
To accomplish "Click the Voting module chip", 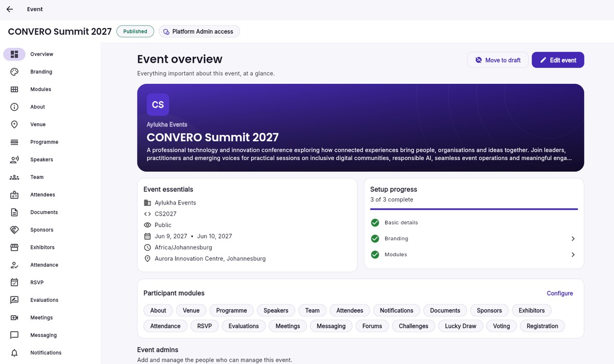I will point(501,326).
